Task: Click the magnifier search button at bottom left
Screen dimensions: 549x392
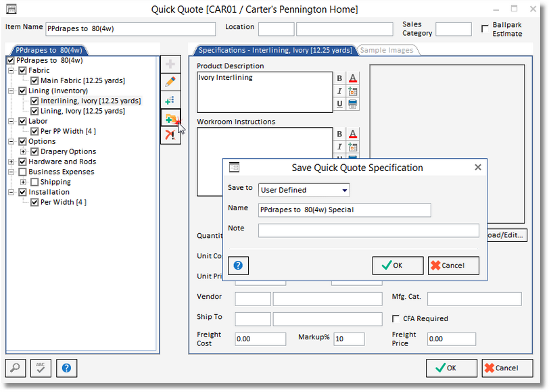Action: coord(16,368)
